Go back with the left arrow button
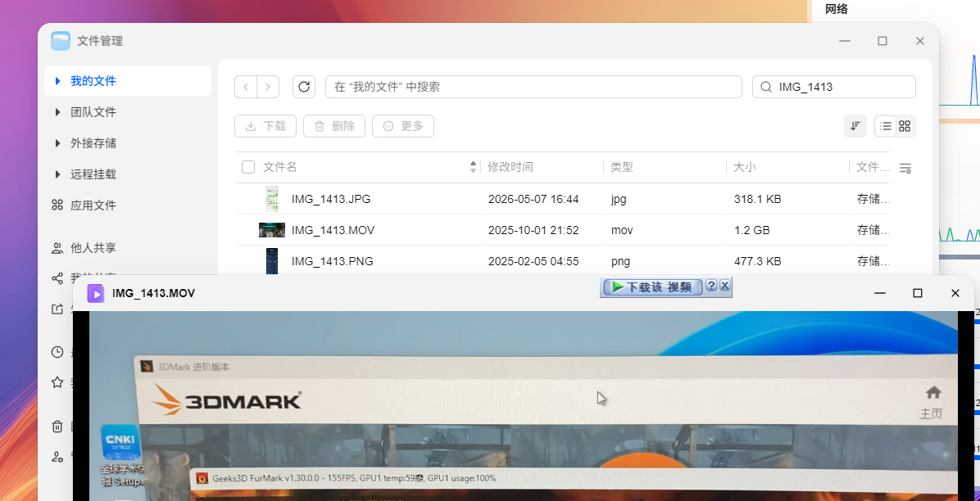This screenshot has height=501, width=980. (246, 87)
